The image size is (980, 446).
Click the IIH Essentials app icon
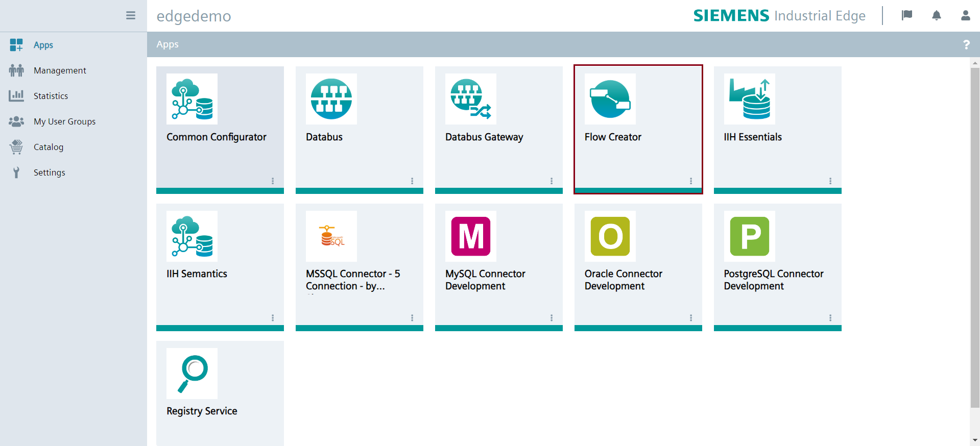749,99
